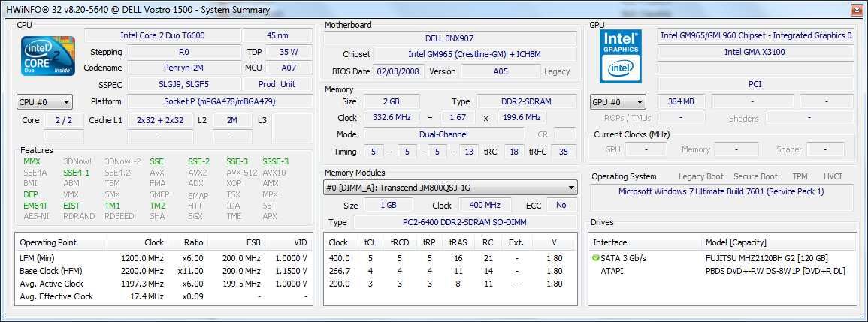The image size is (868, 322).
Task: Click the MMX feature flag
Action: point(32,161)
